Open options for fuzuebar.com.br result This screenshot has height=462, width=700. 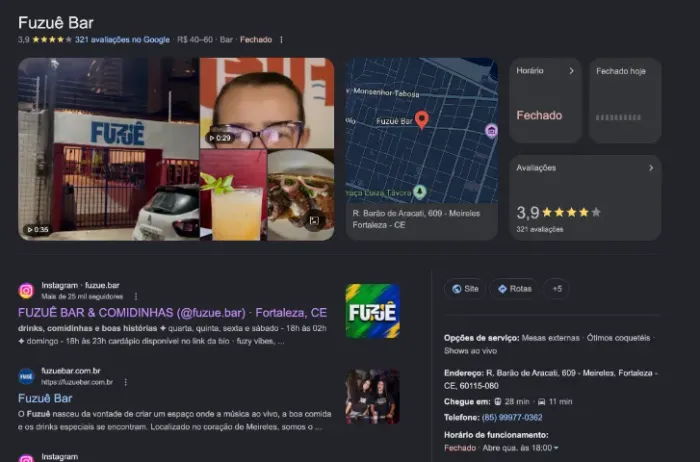[x=125, y=382]
